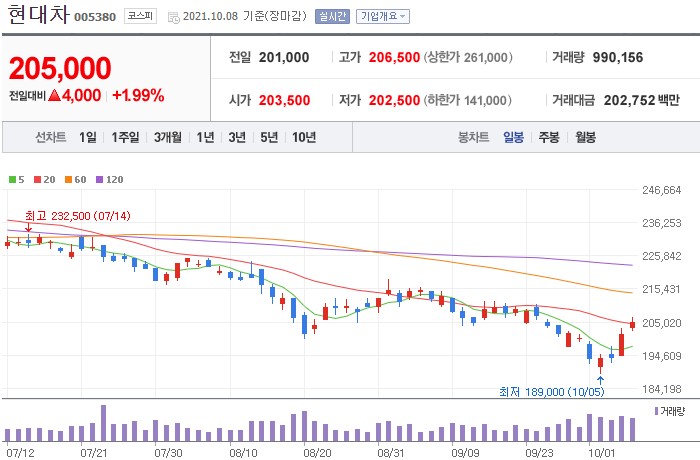Click the 07/12 date axis label
The width and height of the screenshot is (700, 460).
click(20, 453)
